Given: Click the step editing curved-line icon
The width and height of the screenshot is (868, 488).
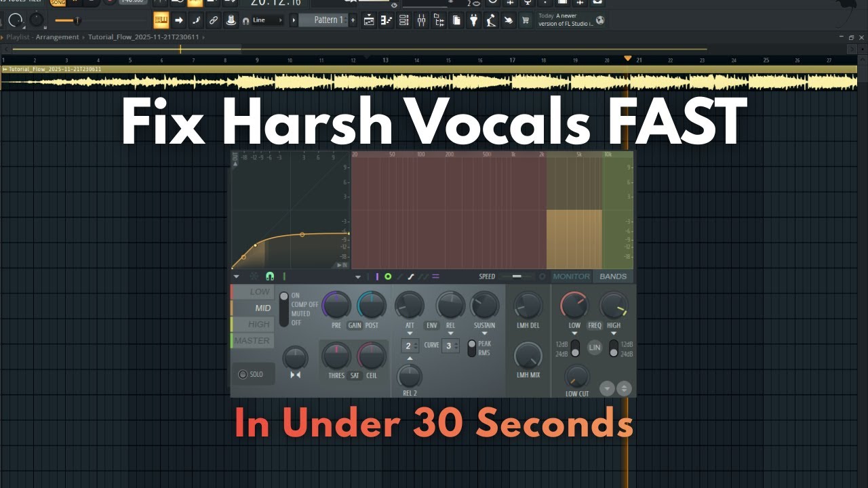Looking at the screenshot, I should (x=196, y=20).
